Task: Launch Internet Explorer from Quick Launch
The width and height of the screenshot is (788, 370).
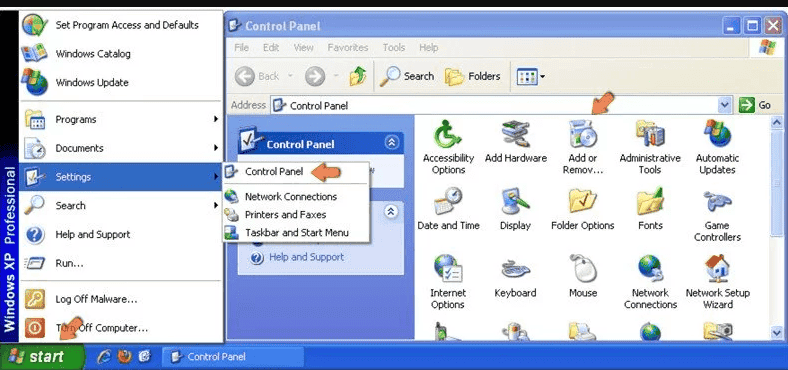Action: click(x=104, y=357)
